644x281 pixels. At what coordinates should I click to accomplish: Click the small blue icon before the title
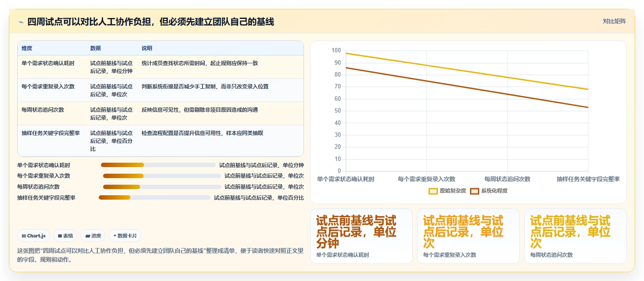tap(21, 22)
